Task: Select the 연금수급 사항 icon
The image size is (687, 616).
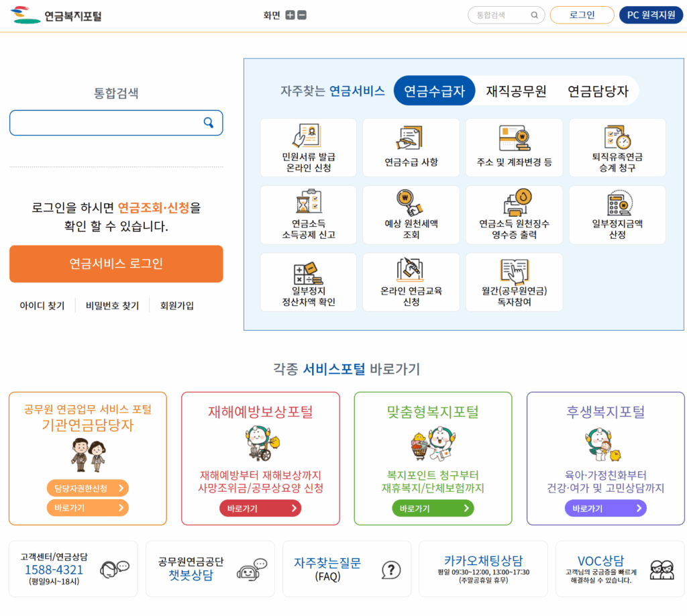Action: tap(411, 148)
